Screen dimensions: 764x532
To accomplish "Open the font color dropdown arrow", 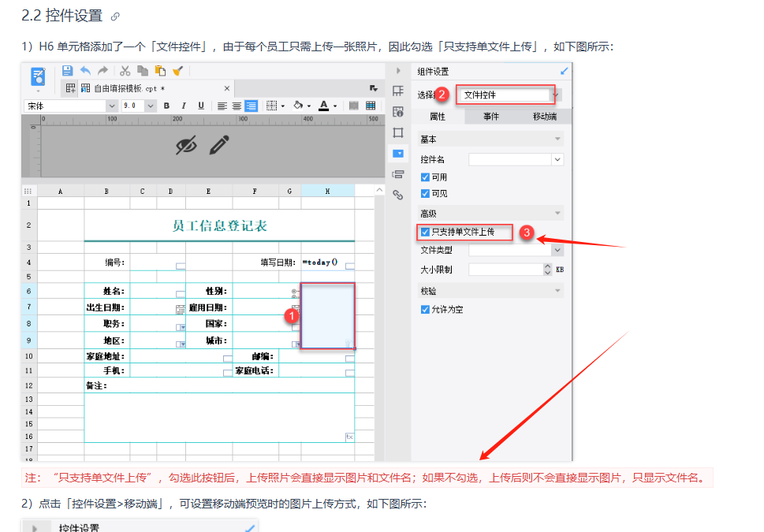I will [335, 106].
